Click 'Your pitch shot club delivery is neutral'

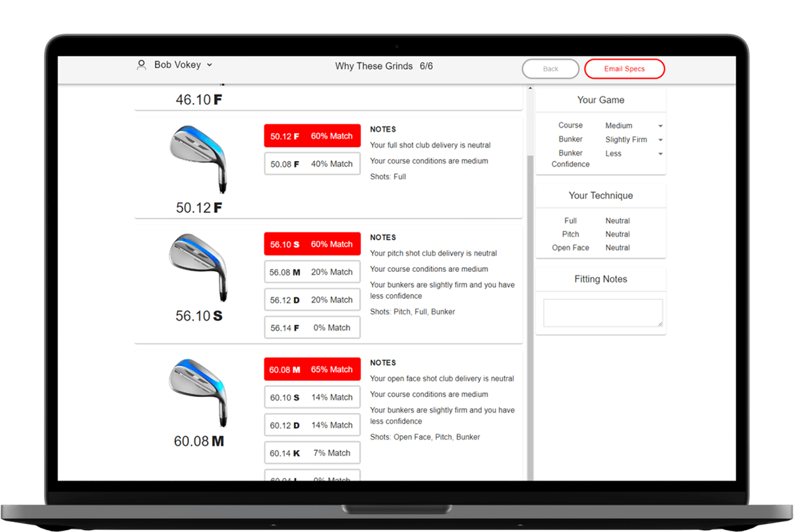coord(434,253)
